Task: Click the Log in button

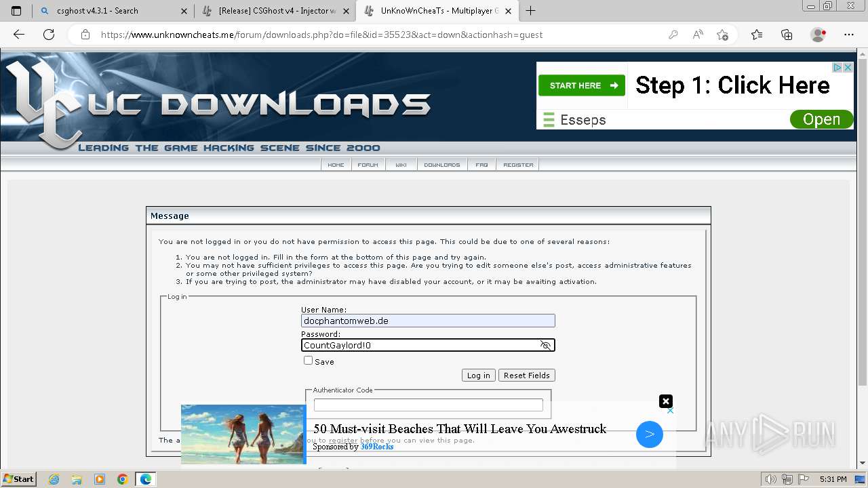Action: coord(478,375)
